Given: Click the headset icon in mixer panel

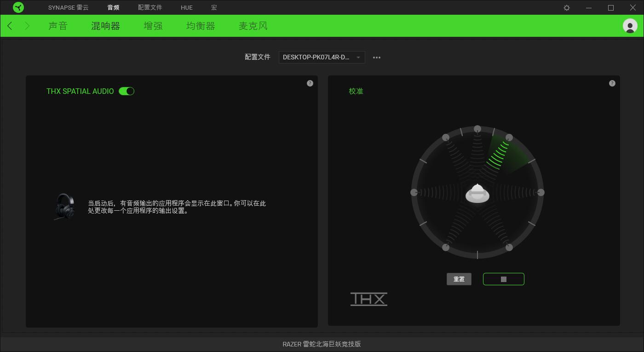Looking at the screenshot, I should click(x=64, y=206).
